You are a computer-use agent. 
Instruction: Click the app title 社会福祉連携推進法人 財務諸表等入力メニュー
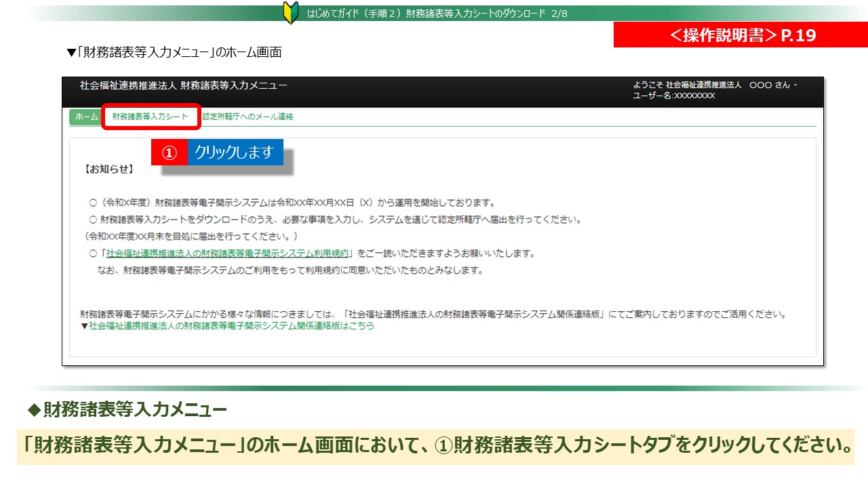coord(183,85)
